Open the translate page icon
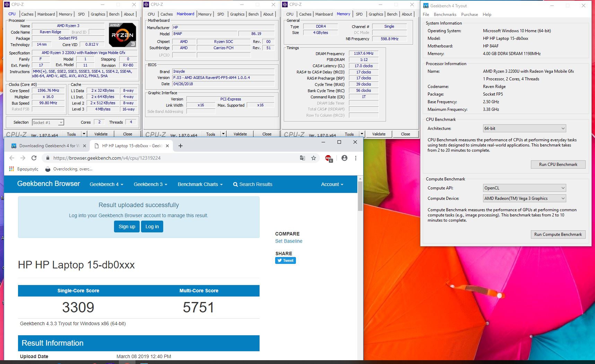The height and width of the screenshot is (364, 595). (x=303, y=158)
